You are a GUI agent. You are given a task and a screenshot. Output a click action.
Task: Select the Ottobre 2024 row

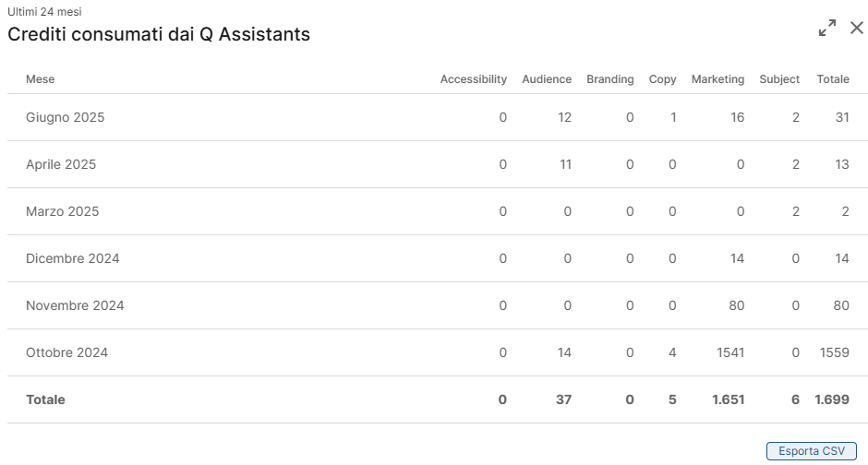click(x=438, y=352)
